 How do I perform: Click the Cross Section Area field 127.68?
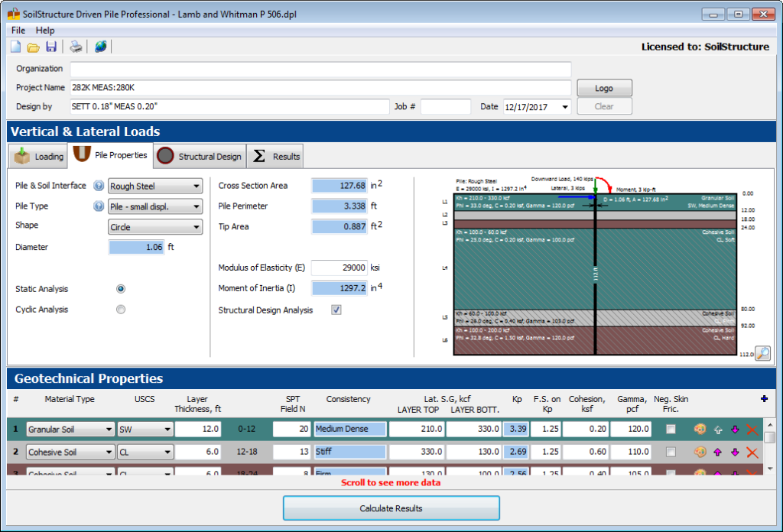339,186
